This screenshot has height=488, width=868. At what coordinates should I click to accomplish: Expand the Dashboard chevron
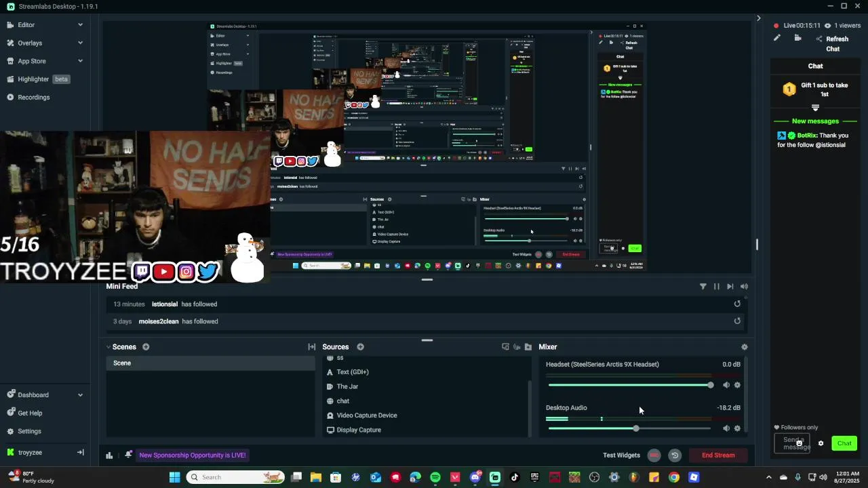coord(80,394)
